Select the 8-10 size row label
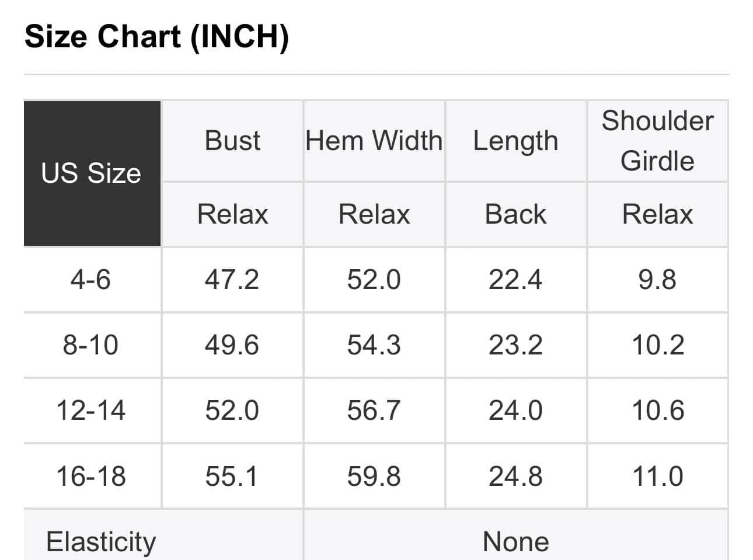The width and height of the screenshot is (753, 560). (x=90, y=345)
